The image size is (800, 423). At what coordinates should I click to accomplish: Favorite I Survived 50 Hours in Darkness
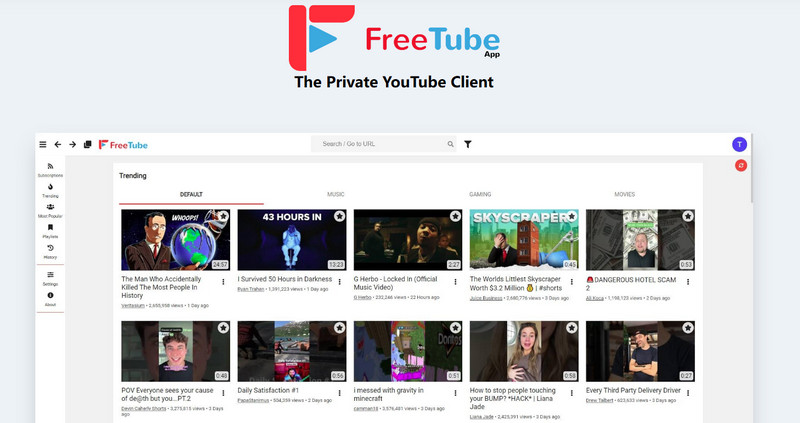(339, 216)
